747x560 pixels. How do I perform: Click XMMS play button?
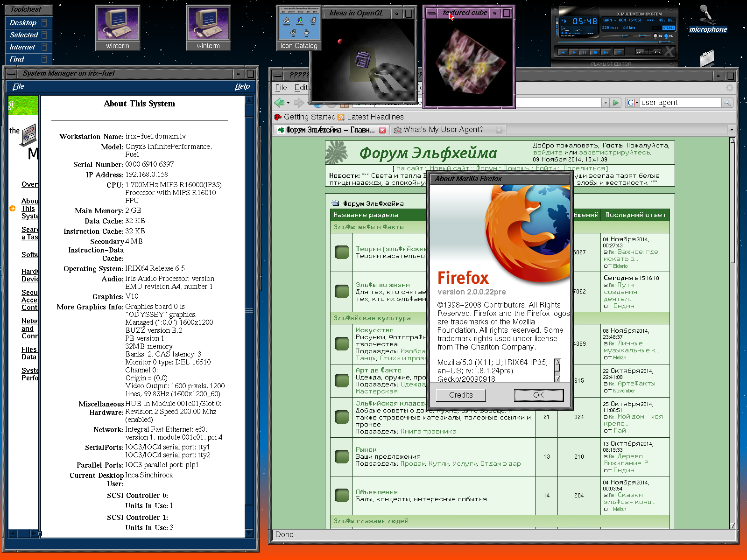[574, 52]
